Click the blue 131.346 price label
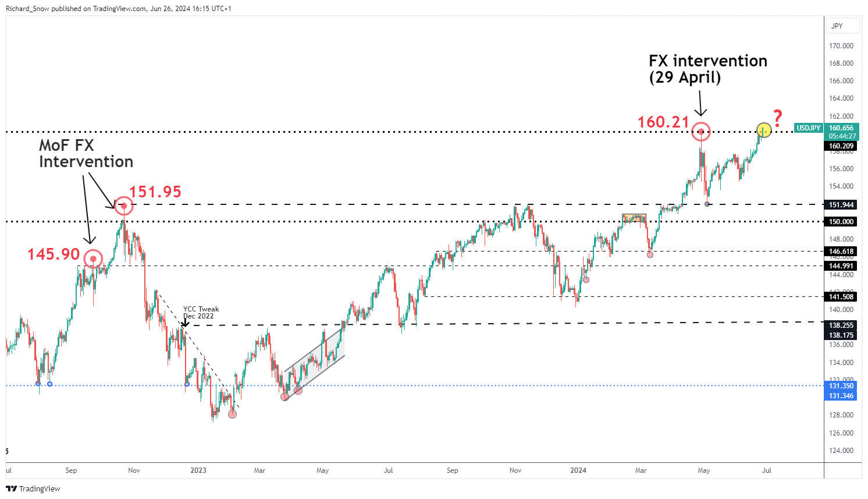 coord(841,396)
